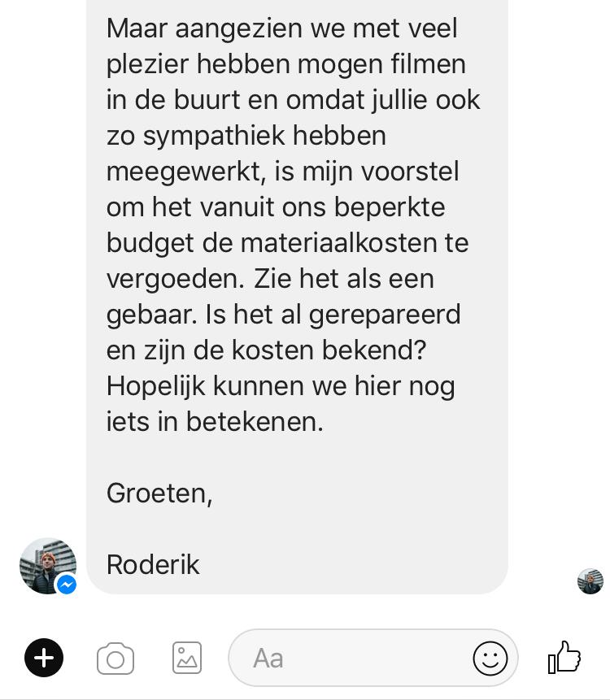This screenshot has width=610, height=700.
Task: Open more actions with the plus button
Action: [x=44, y=658]
